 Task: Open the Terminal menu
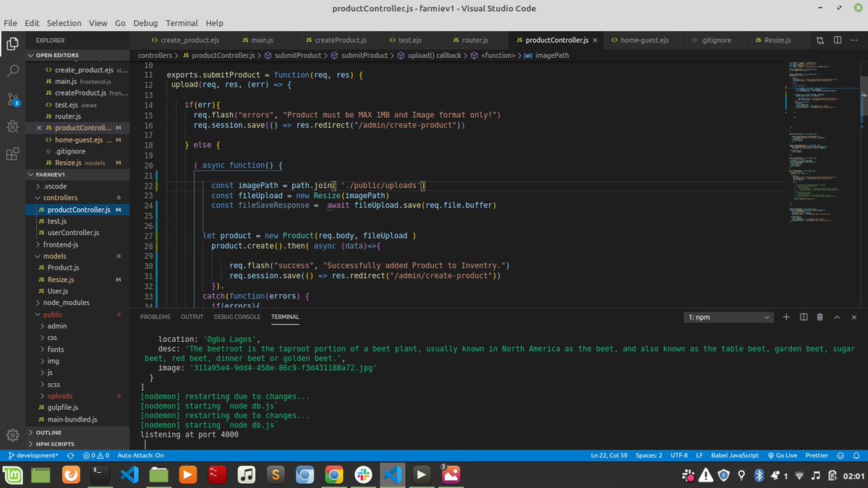click(182, 23)
